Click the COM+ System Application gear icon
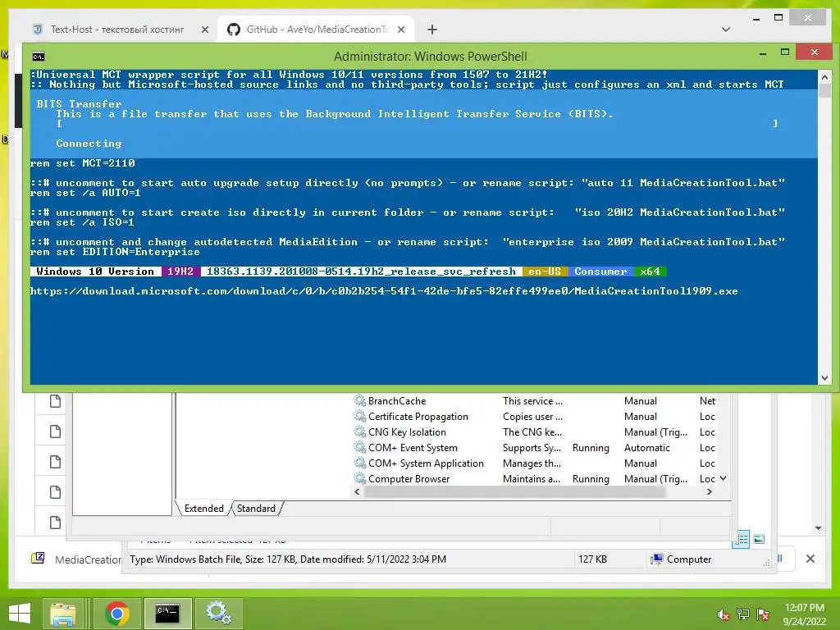 [x=359, y=463]
